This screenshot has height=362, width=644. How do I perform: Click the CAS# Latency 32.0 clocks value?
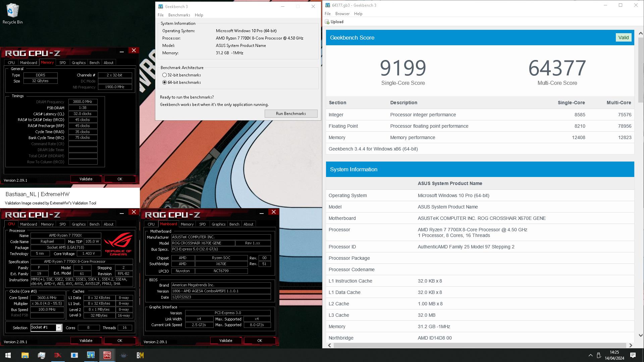(83, 114)
